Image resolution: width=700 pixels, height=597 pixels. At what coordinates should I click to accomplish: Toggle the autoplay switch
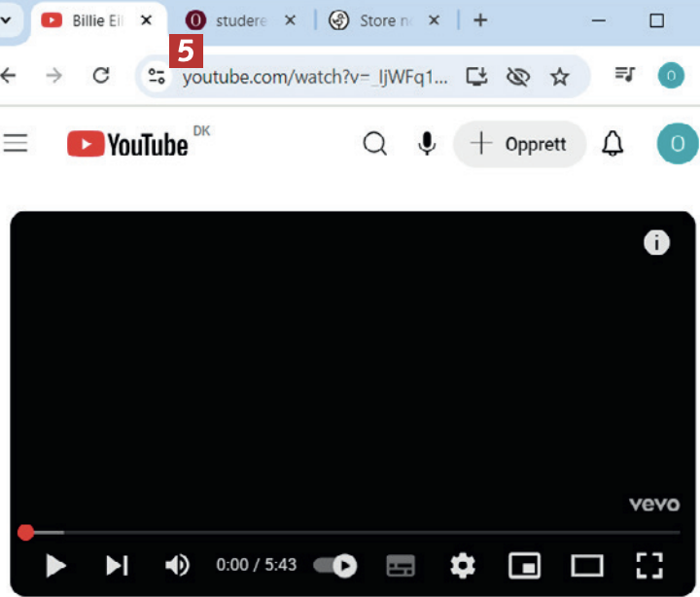335,566
